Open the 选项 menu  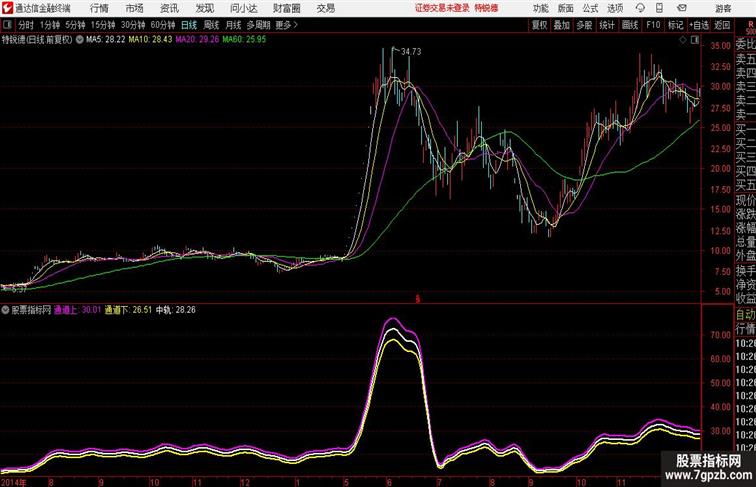(x=615, y=8)
